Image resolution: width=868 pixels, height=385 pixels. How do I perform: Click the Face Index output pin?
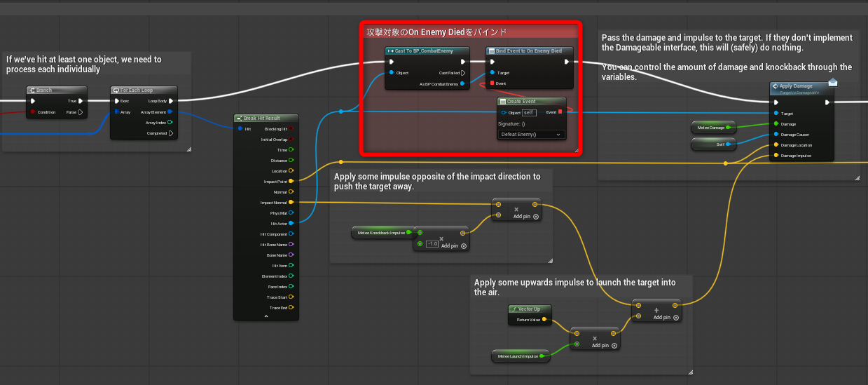291,287
